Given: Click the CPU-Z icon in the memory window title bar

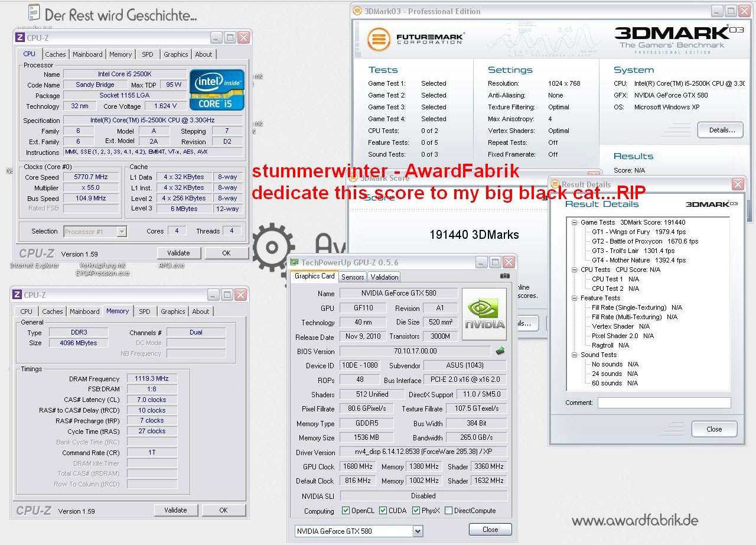Looking at the screenshot, I should [x=17, y=294].
